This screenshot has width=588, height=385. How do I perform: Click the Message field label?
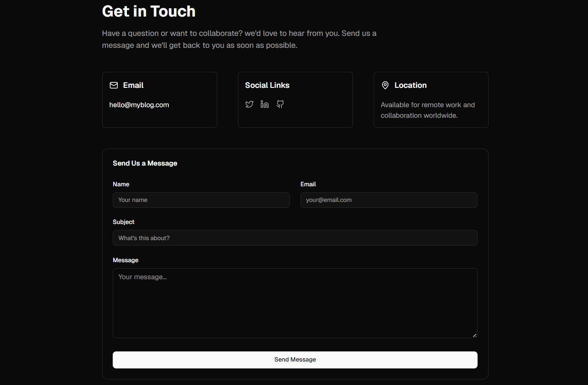click(x=126, y=260)
